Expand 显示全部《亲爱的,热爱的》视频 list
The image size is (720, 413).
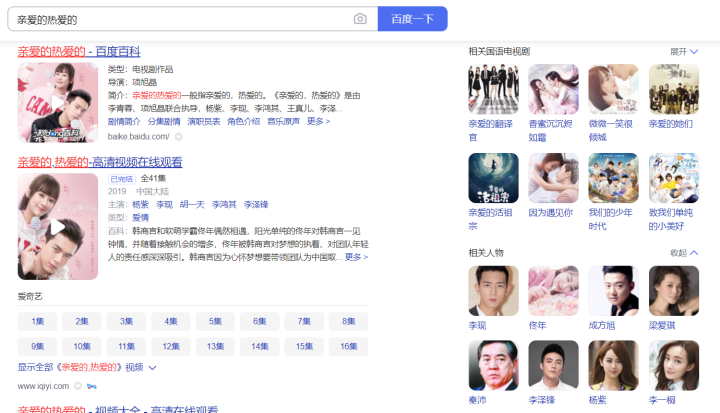point(87,368)
